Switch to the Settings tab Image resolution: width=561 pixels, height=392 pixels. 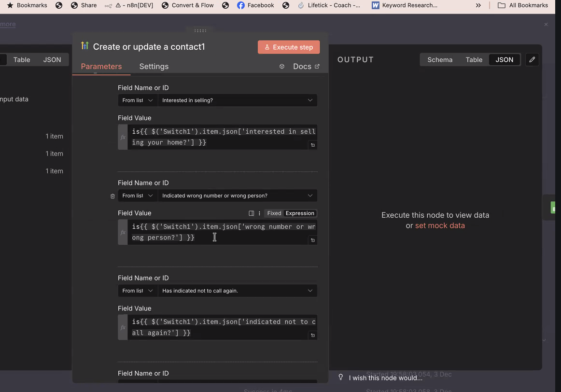click(x=154, y=66)
